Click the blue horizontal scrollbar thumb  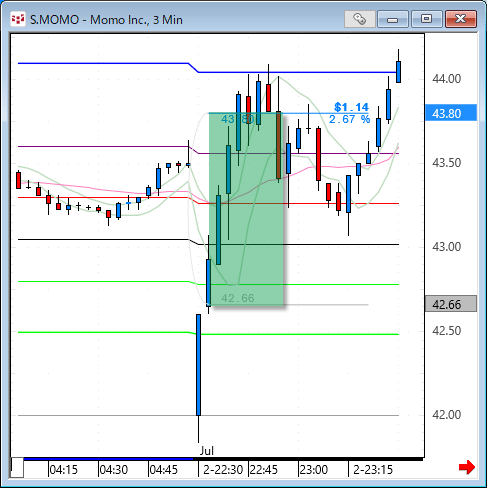coord(108,459)
